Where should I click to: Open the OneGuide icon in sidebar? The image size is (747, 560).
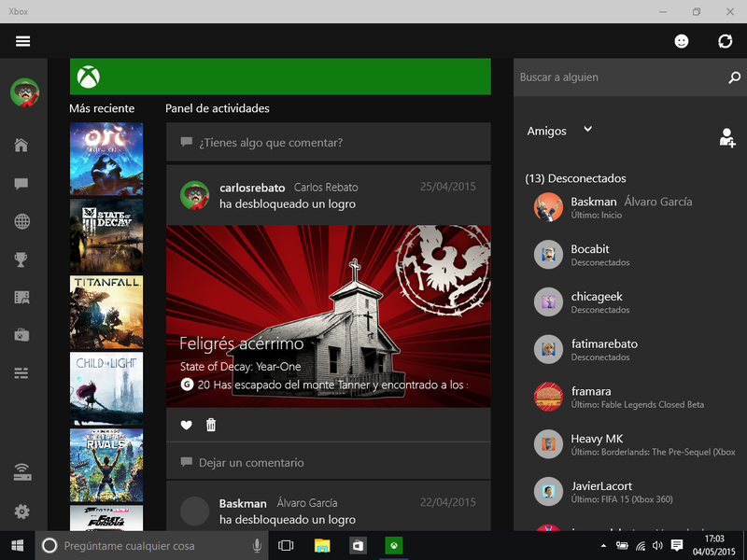[21, 372]
